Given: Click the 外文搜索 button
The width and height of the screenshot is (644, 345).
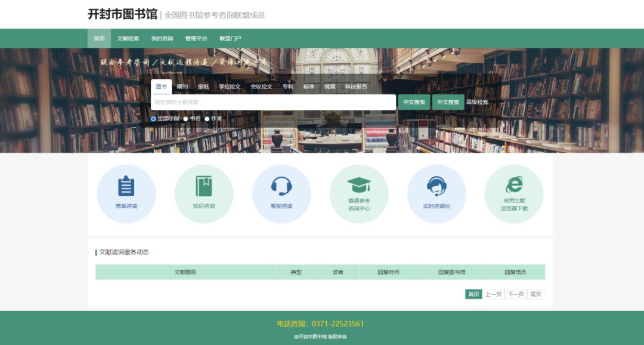Looking at the screenshot, I should pyautogui.click(x=448, y=102).
